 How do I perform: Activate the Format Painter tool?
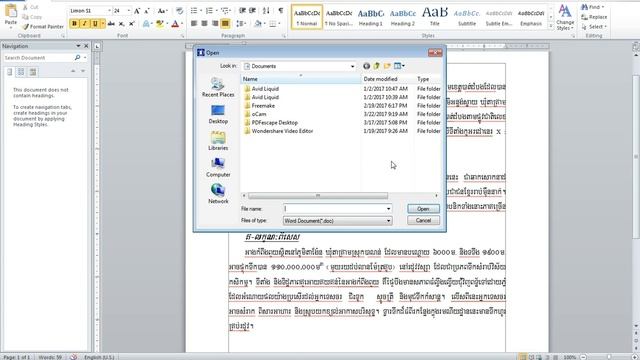pyautogui.click(x=43, y=27)
